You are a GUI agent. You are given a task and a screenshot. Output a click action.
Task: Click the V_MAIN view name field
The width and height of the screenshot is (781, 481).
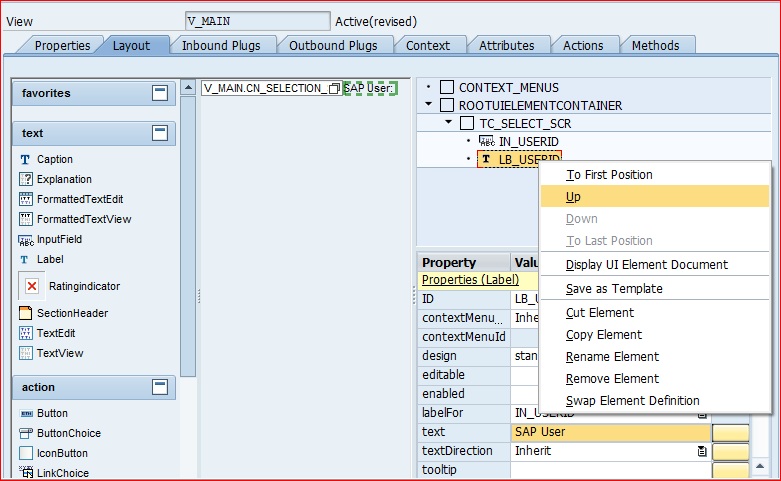point(258,21)
